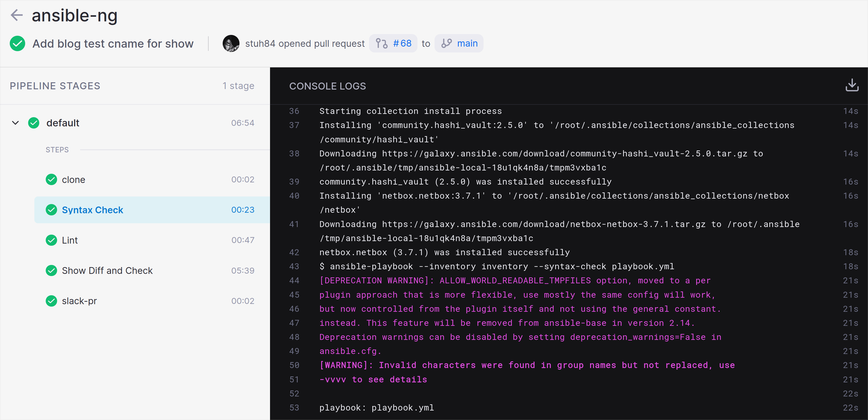868x420 pixels.
Task: Select the Lint step
Action: pyautogui.click(x=70, y=240)
